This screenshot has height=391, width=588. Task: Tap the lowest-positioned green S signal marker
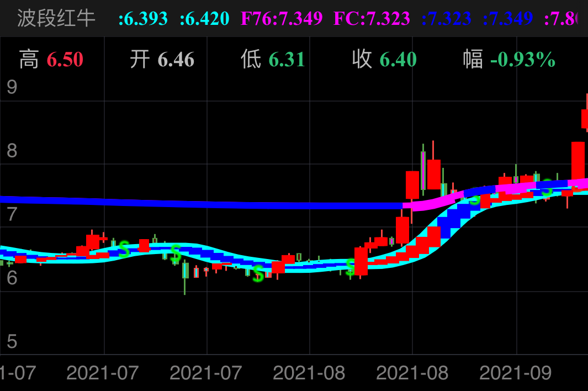click(258, 273)
